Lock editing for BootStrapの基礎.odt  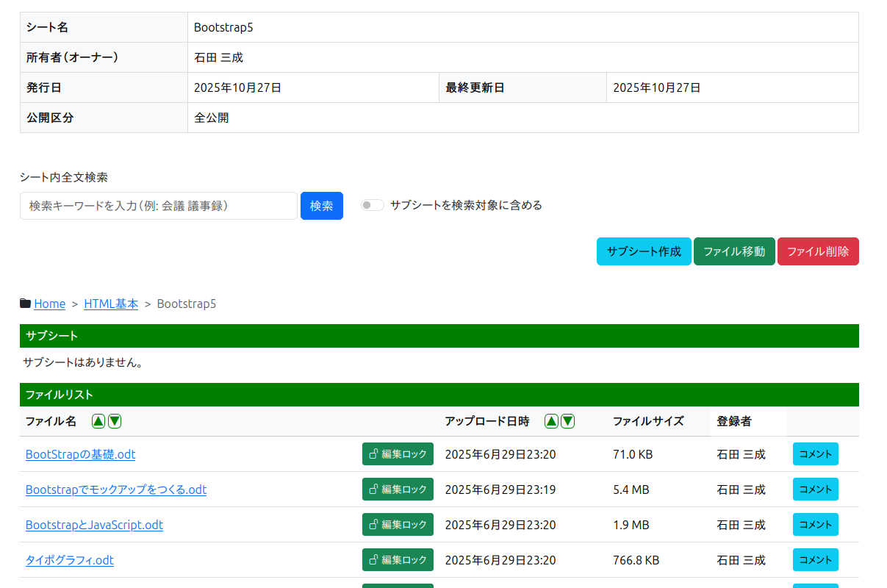[398, 454]
